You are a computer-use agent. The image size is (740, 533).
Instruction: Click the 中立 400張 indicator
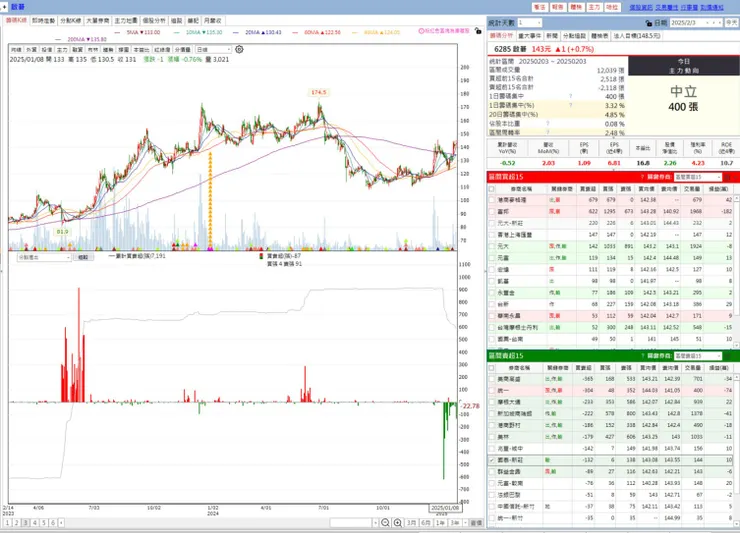coord(683,99)
